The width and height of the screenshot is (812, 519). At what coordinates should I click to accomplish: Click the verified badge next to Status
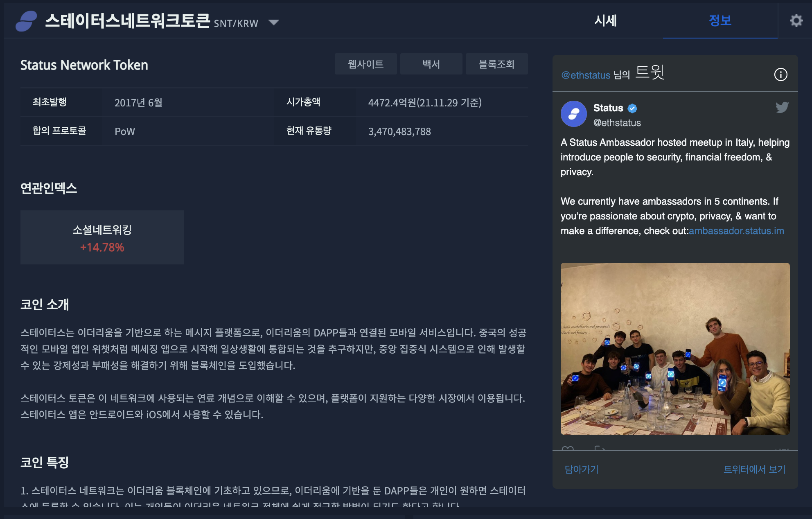click(x=632, y=108)
